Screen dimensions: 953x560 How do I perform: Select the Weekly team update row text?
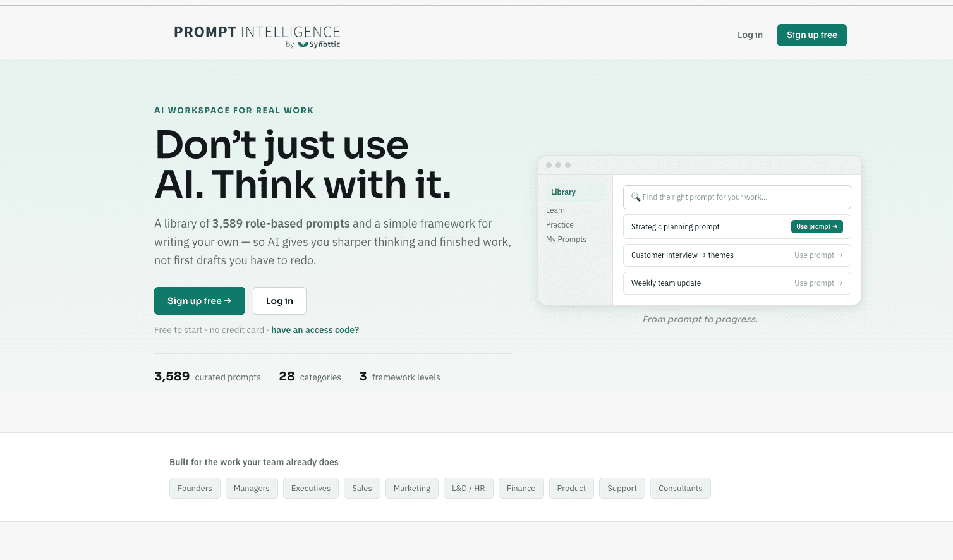click(666, 283)
